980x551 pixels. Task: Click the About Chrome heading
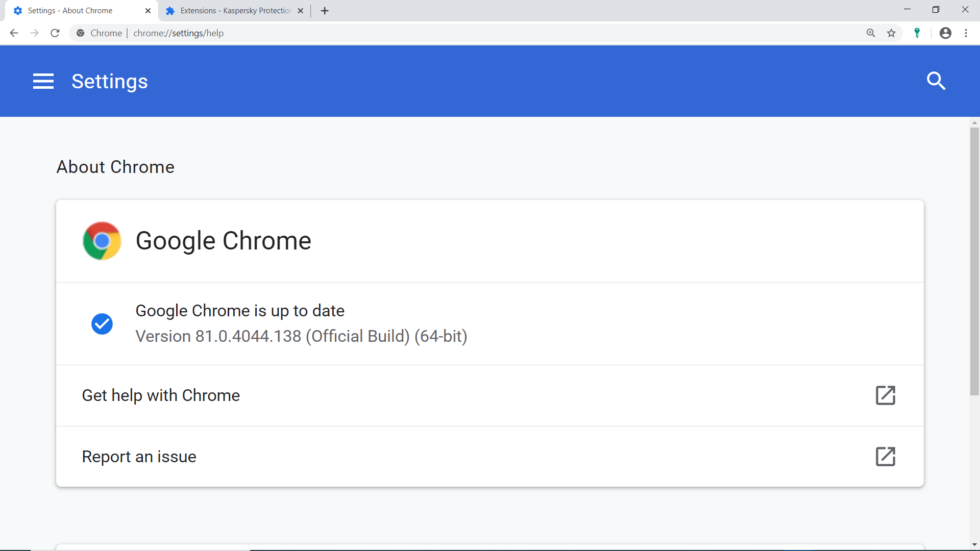click(115, 167)
